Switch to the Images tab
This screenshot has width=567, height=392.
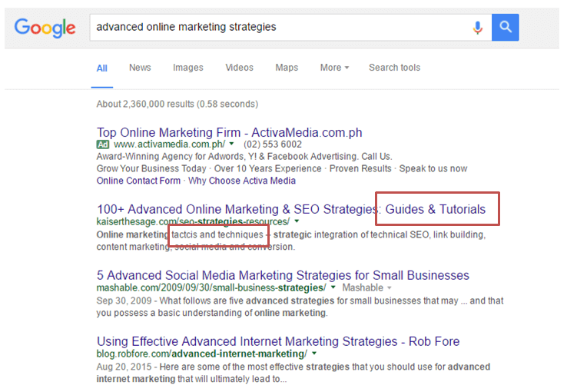pos(188,68)
